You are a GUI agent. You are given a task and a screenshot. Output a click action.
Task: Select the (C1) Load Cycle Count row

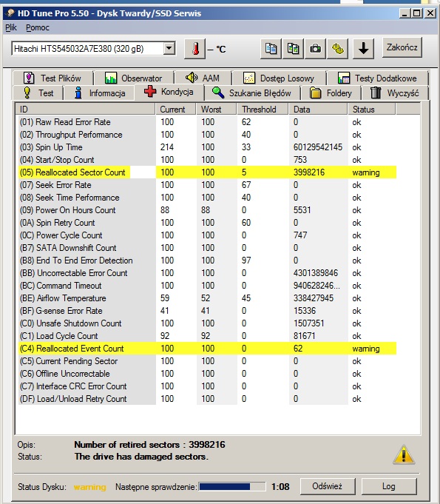(208, 336)
